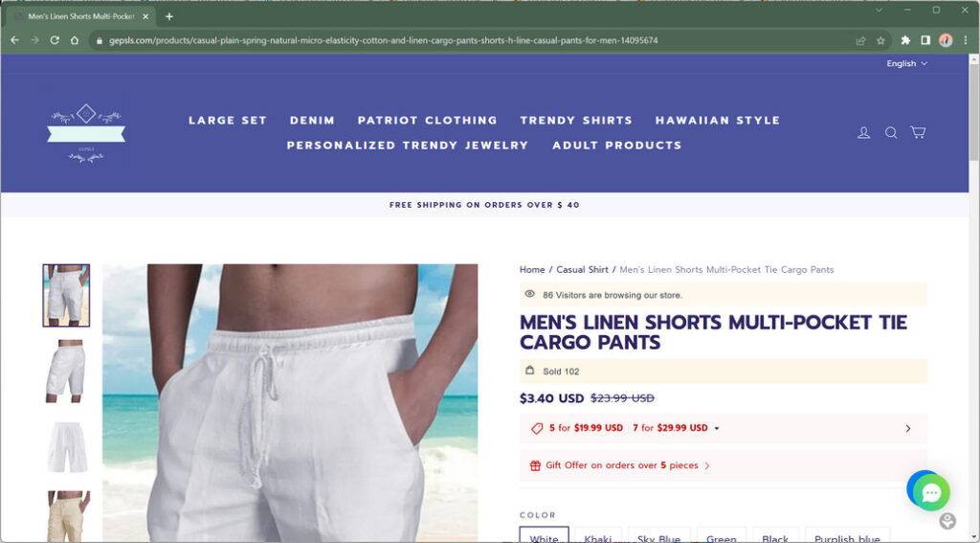980x543 pixels.
Task: Bookmark this page with the star icon
Action: click(x=880, y=40)
